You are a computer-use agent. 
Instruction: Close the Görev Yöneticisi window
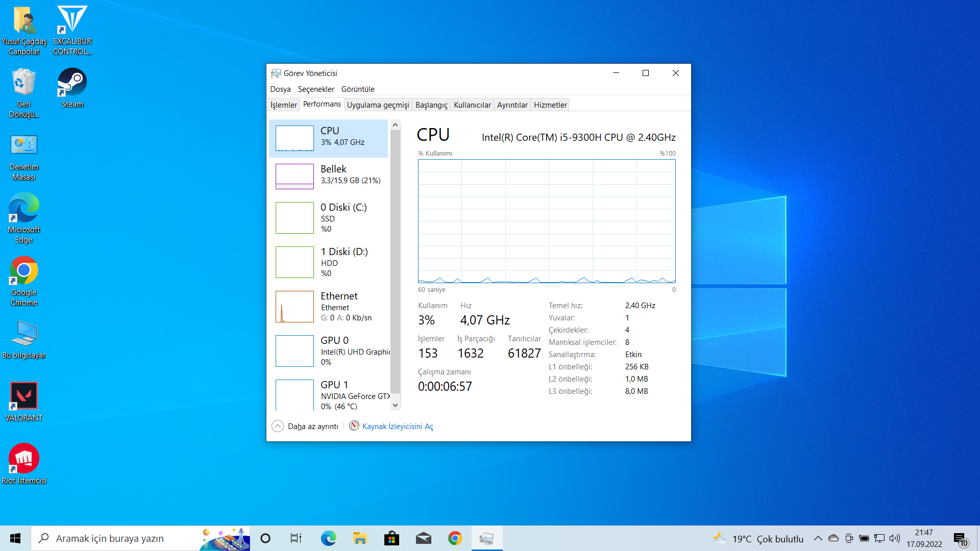click(x=676, y=73)
